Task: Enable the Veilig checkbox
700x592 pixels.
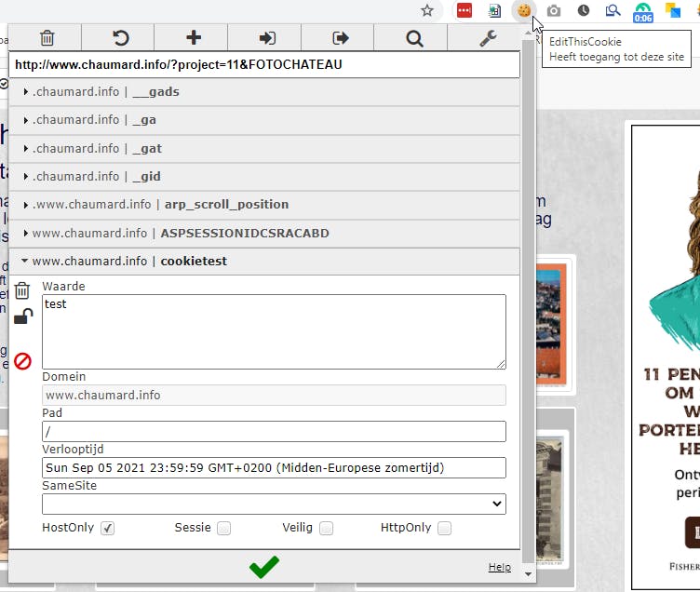Action: [x=327, y=528]
